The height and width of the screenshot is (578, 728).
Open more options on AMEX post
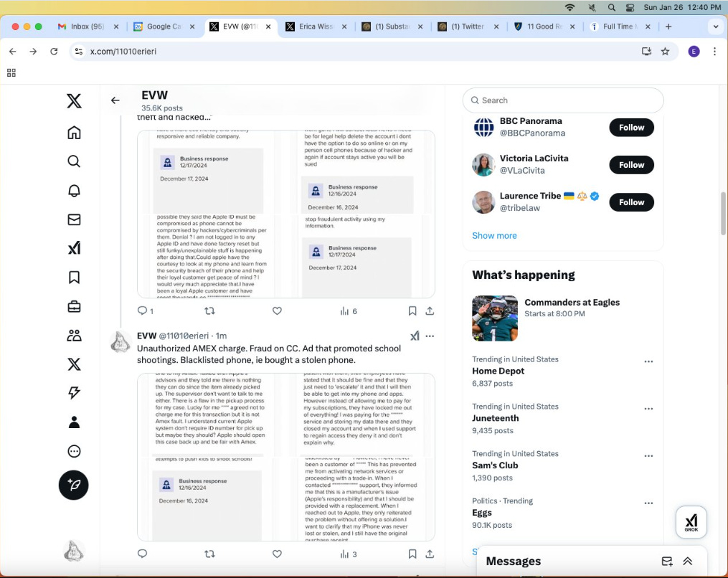[x=430, y=336]
